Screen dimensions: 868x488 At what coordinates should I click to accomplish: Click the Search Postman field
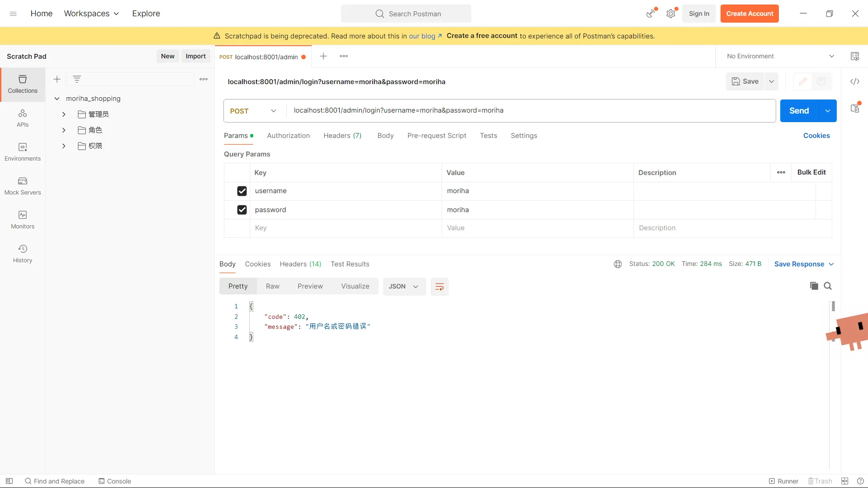click(406, 14)
